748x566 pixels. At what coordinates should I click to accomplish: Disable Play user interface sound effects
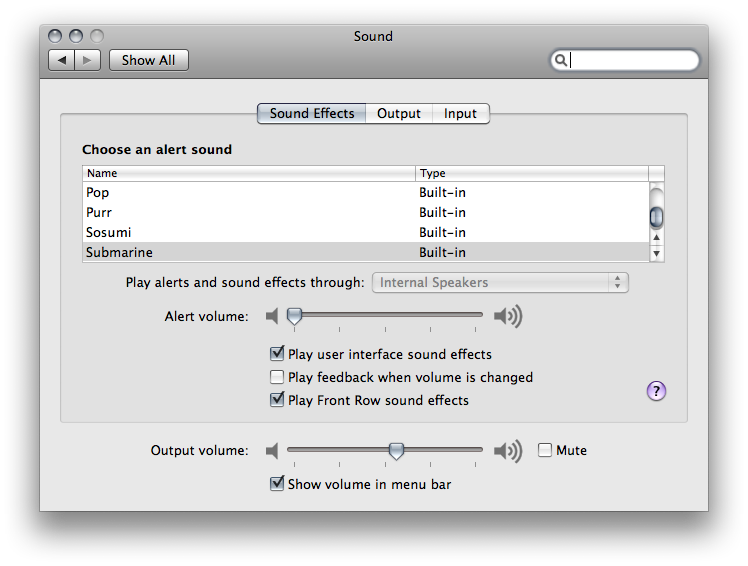coord(277,354)
